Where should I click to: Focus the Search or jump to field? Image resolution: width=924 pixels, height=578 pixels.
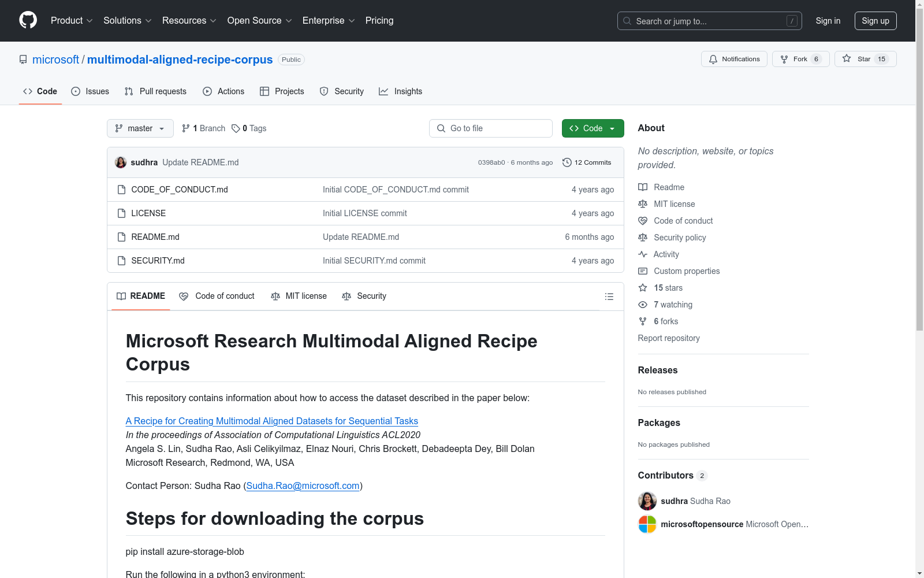710,21
